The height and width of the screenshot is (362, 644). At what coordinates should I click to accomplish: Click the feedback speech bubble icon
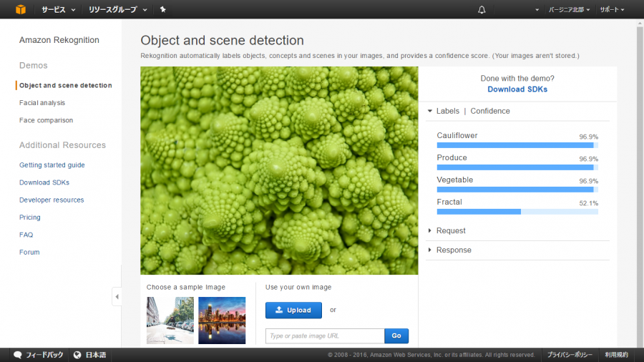click(18, 355)
